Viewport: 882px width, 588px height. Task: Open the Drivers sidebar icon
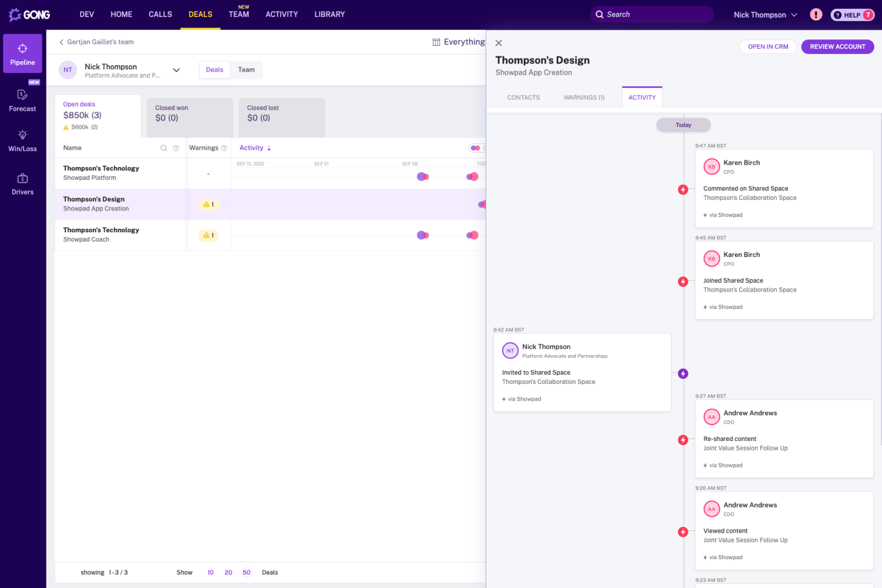pos(22,179)
